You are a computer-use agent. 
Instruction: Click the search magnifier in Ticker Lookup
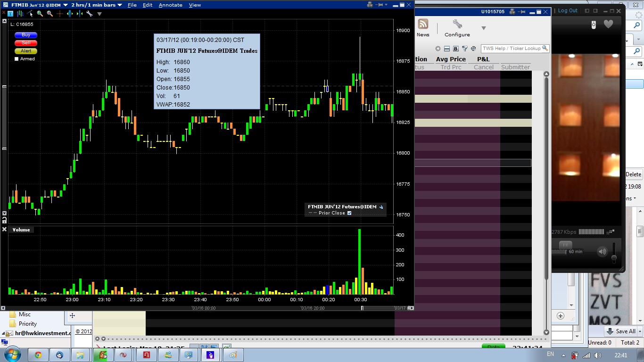click(545, 48)
